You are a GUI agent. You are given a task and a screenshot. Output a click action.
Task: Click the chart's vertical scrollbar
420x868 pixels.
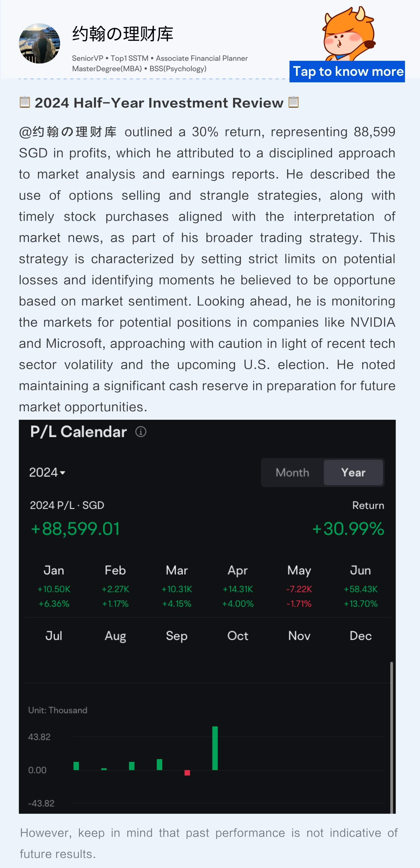coord(391,737)
